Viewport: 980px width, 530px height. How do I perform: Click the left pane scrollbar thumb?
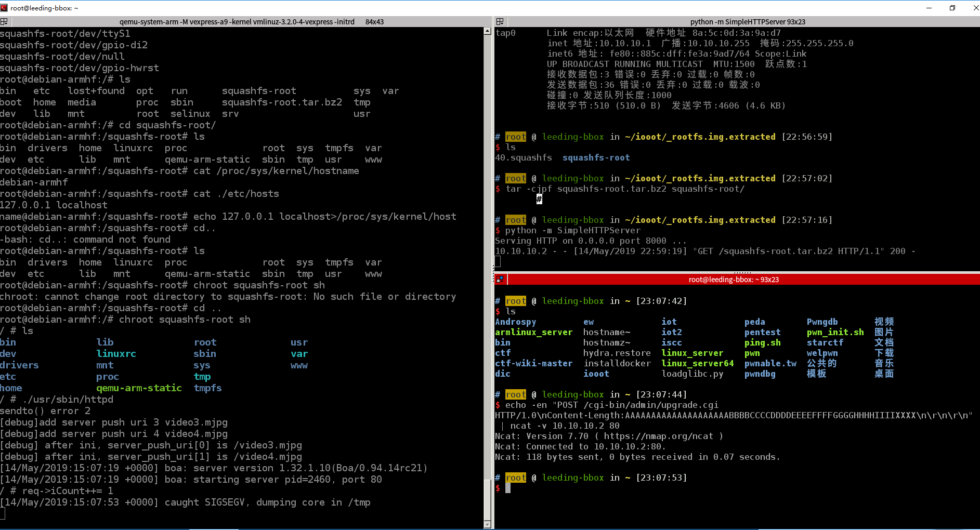[487, 499]
